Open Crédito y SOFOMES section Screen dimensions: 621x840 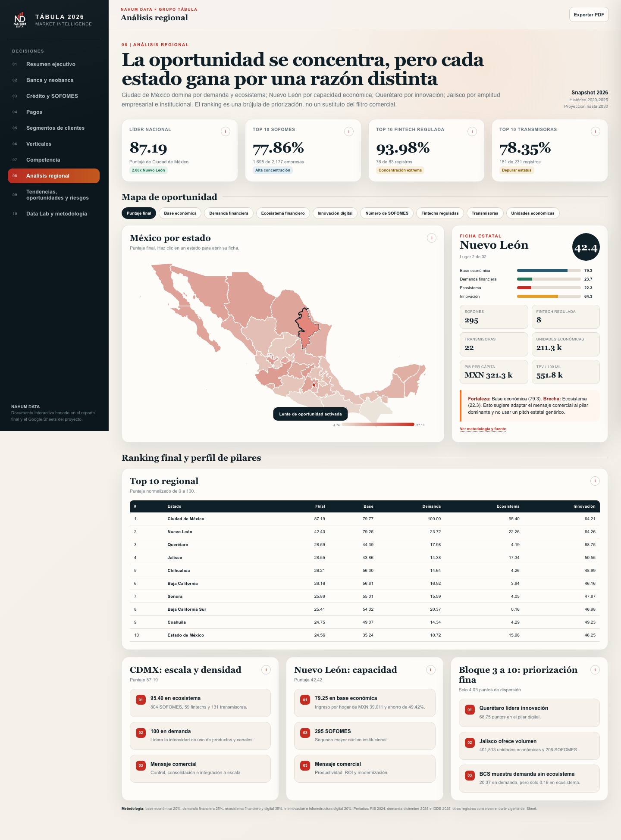pyautogui.click(x=53, y=96)
